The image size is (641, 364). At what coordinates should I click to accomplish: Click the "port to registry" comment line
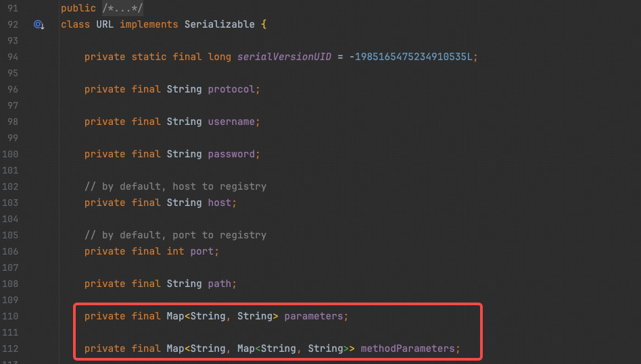tap(175, 235)
